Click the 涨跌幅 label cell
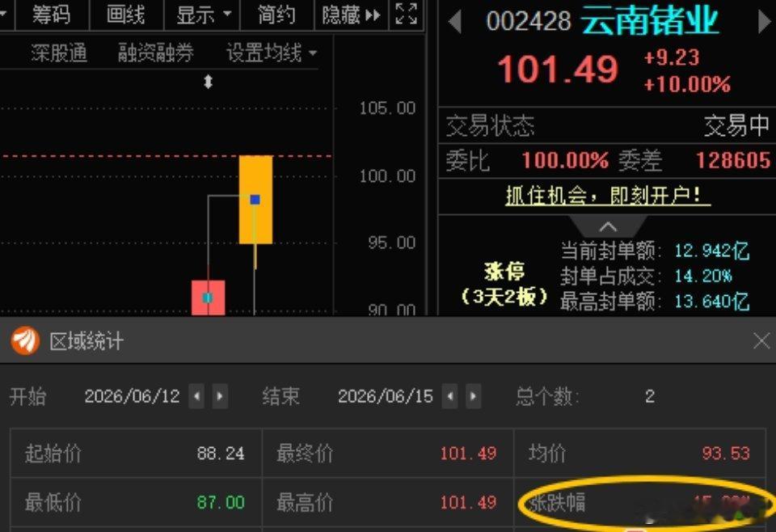 tap(557, 503)
